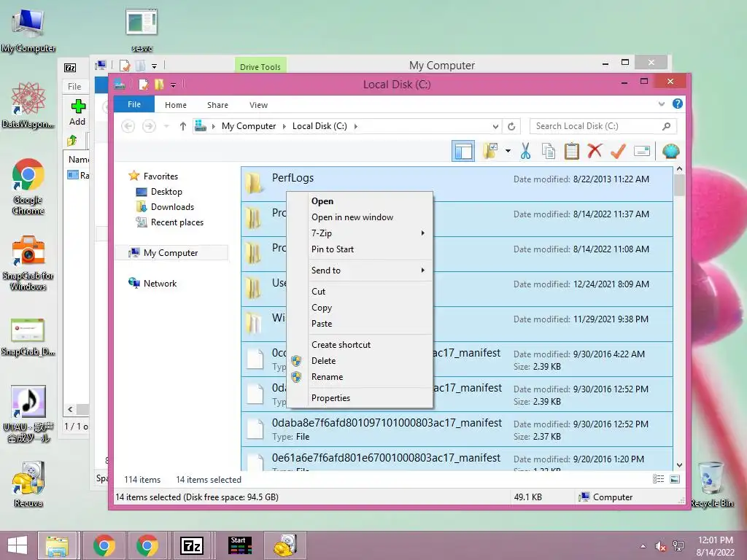
Task: Click the clipboard Paste icon
Action: click(572, 152)
